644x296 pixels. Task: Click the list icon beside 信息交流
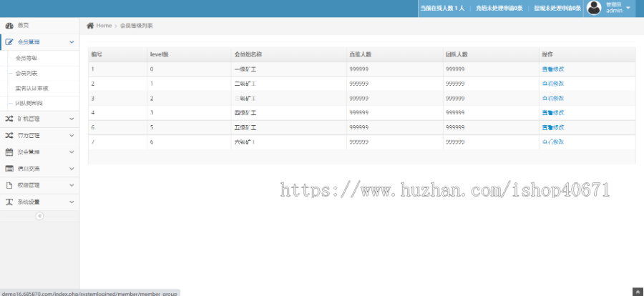point(9,169)
